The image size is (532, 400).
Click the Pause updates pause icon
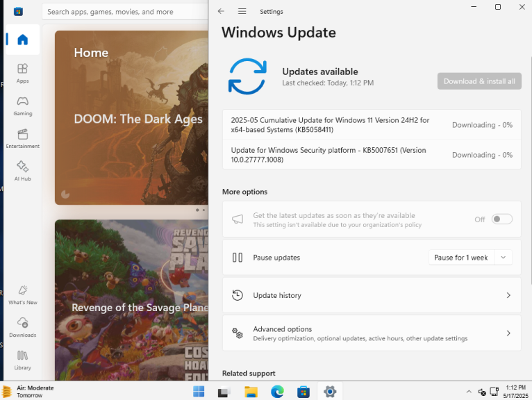(x=237, y=258)
